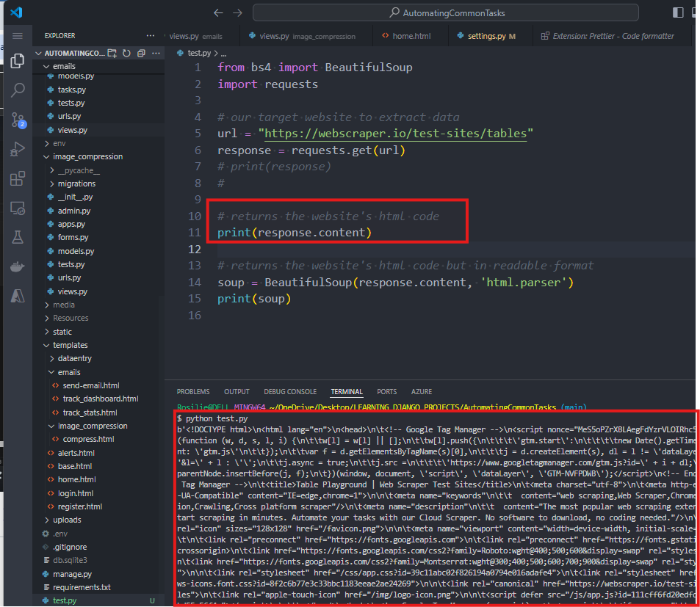This screenshot has height=607, width=700.
Task: Go back with the left arrow
Action: tap(218, 13)
